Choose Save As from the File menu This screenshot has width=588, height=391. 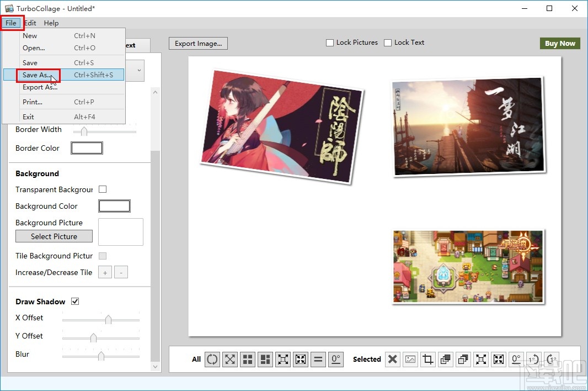pyautogui.click(x=38, y=75)
